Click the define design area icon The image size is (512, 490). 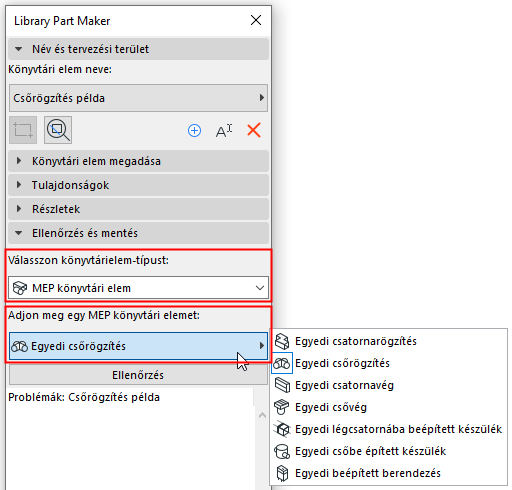click(23, 130)
